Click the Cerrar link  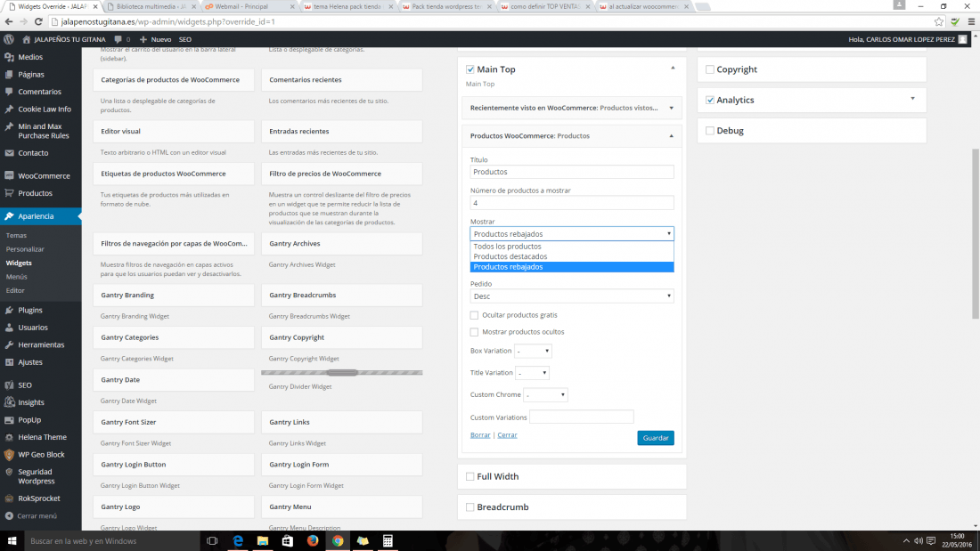tap(507, 434)
